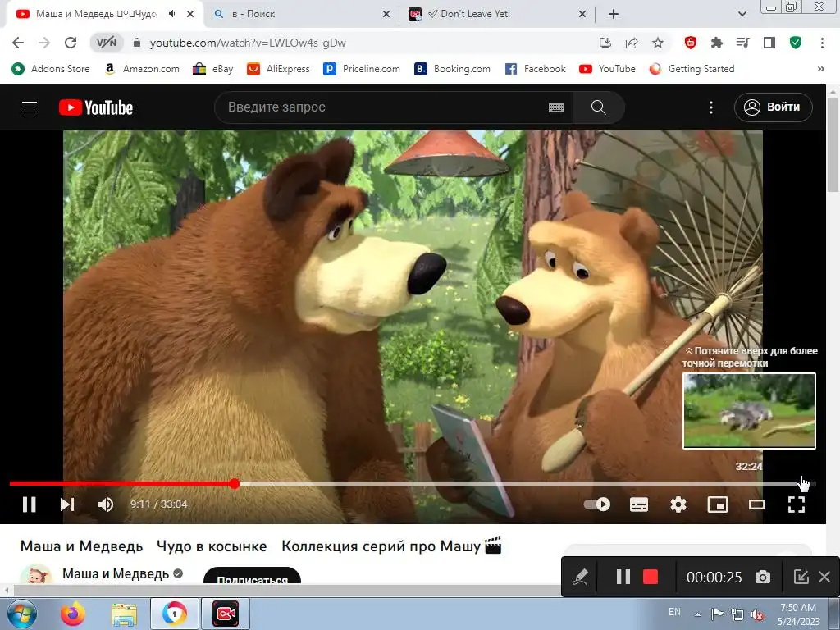Click the seek preview thumbnail

[x=749, y=411]
